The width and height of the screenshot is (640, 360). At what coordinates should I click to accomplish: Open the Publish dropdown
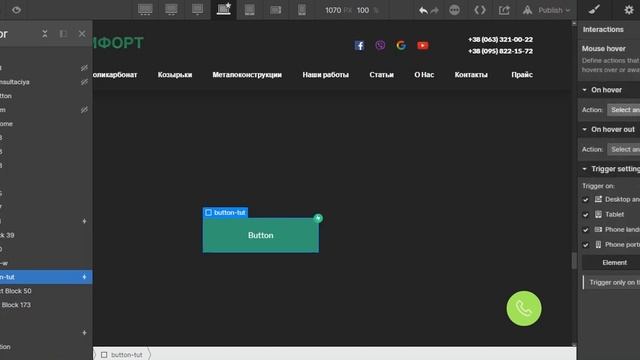(554, 10)
